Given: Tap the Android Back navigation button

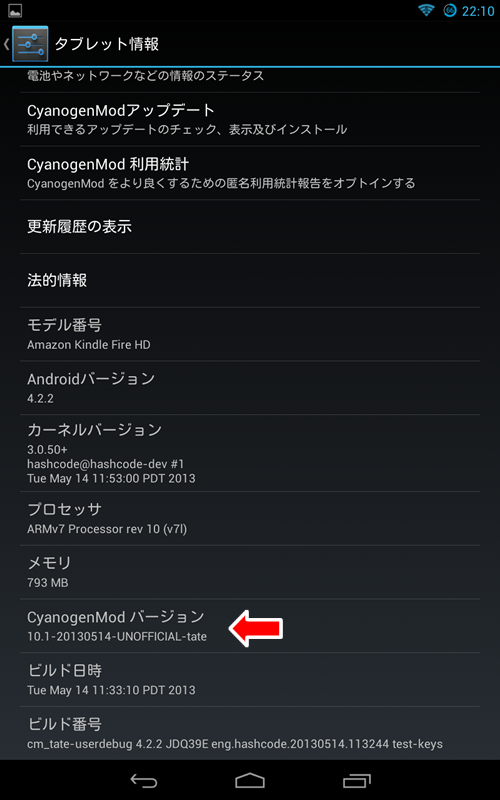Looking at the screenshot, I should [x=144, y=780].
